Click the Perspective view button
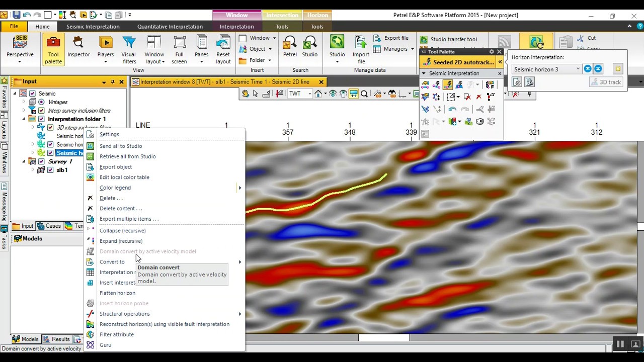 pyautogui.click(x=20, y=50)
